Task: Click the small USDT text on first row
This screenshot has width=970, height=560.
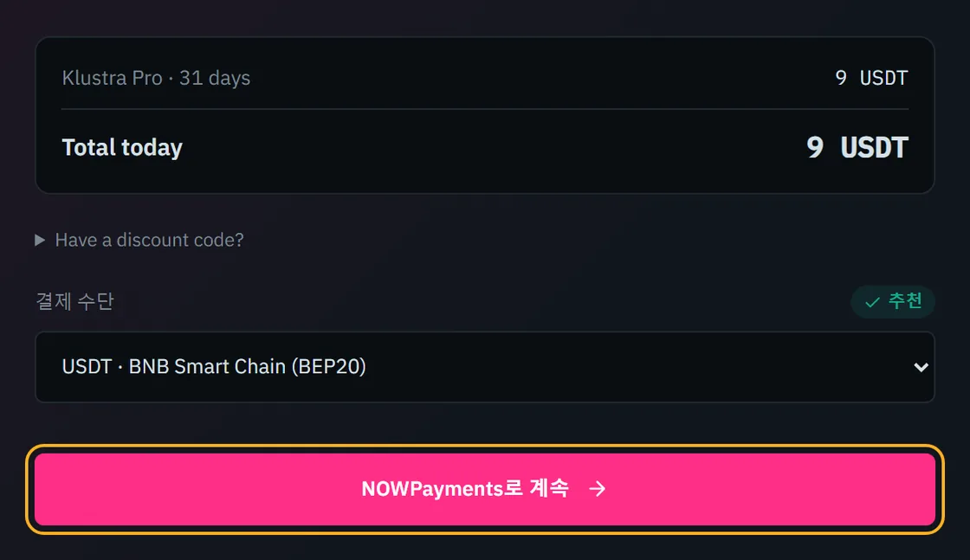Action: [x=883, y=78]
